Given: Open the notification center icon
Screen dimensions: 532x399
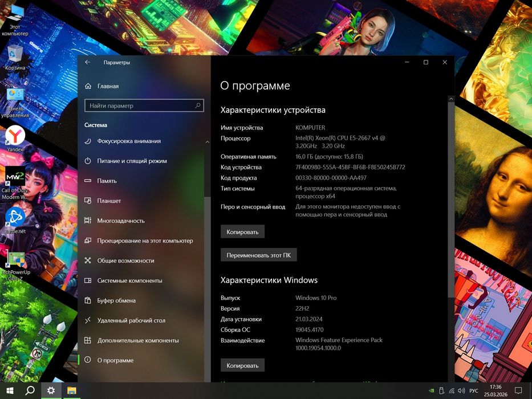Looking at the screenshot, I should click(x=518, y=390).
